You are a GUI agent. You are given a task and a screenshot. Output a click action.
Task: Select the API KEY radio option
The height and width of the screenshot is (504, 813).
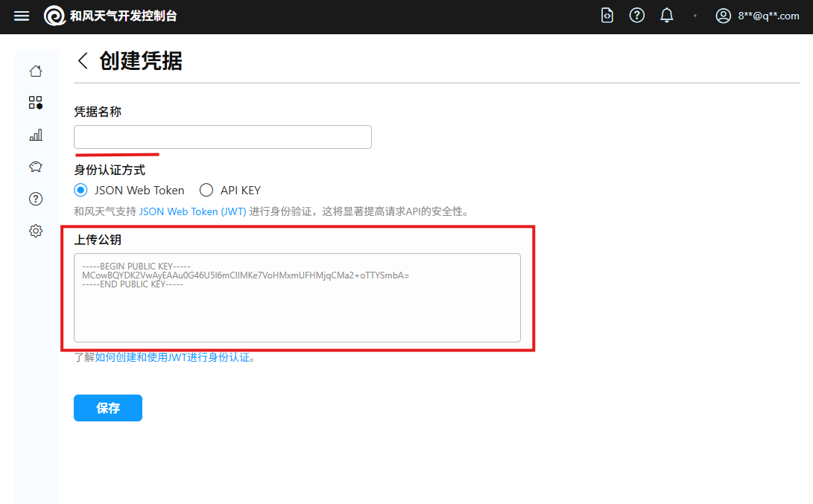206,191
